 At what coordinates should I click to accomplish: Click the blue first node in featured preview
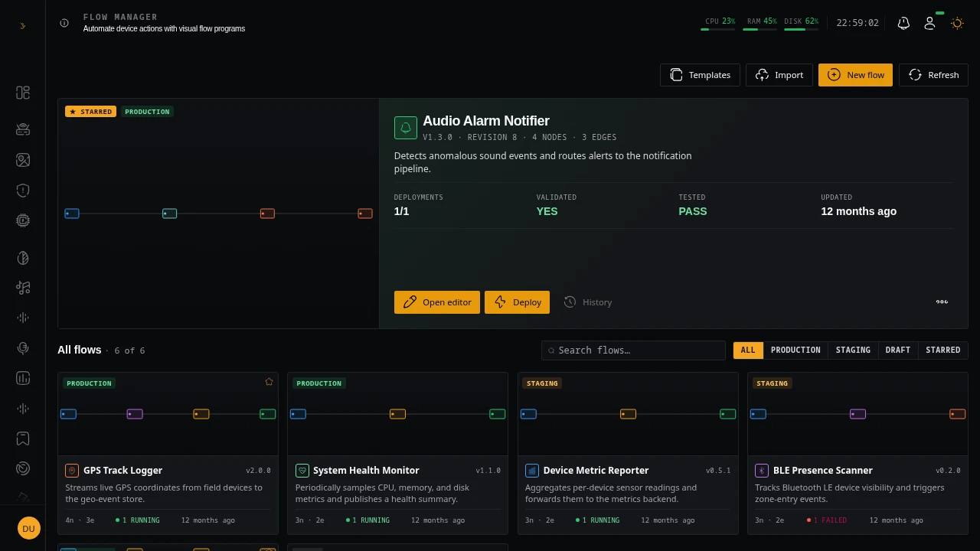tap(72, 214)
